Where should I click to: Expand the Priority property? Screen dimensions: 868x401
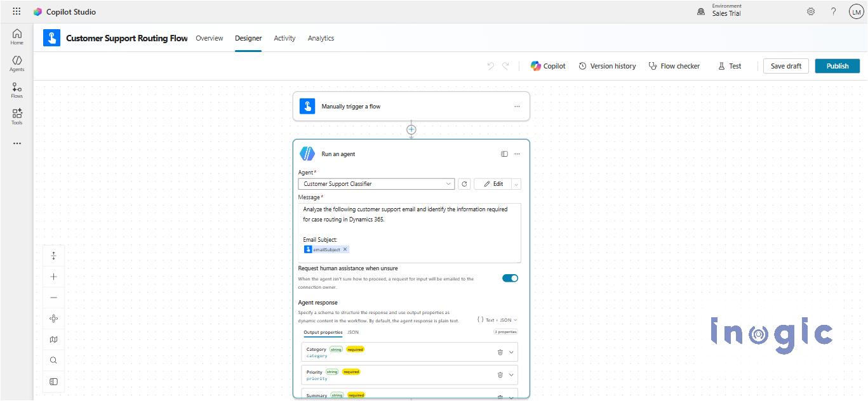(511, 375)
